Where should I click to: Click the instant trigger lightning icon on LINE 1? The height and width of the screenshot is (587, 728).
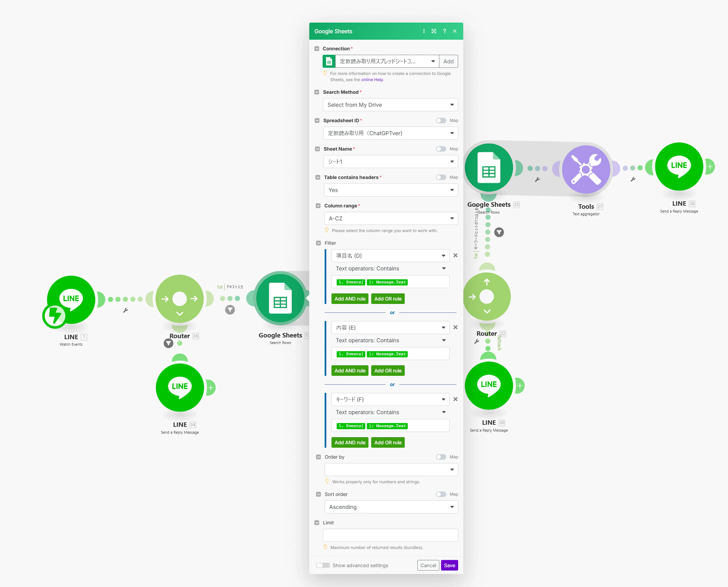[54, 316]
